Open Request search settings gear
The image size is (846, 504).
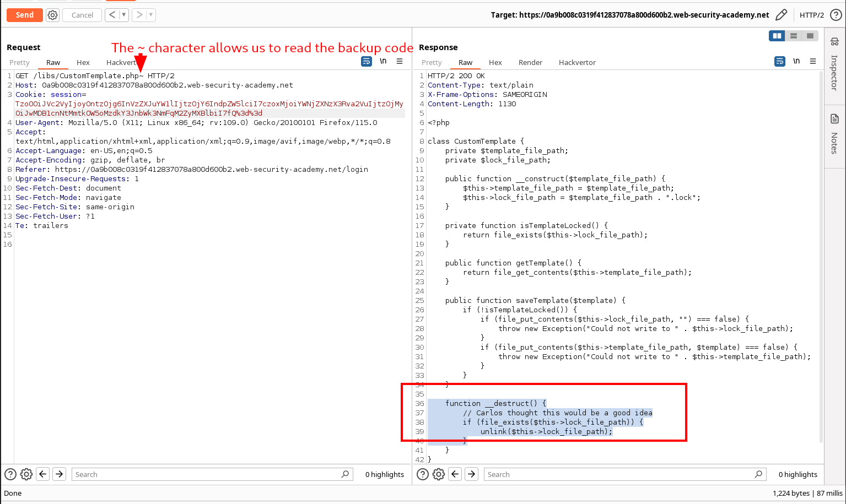[26, 474]
